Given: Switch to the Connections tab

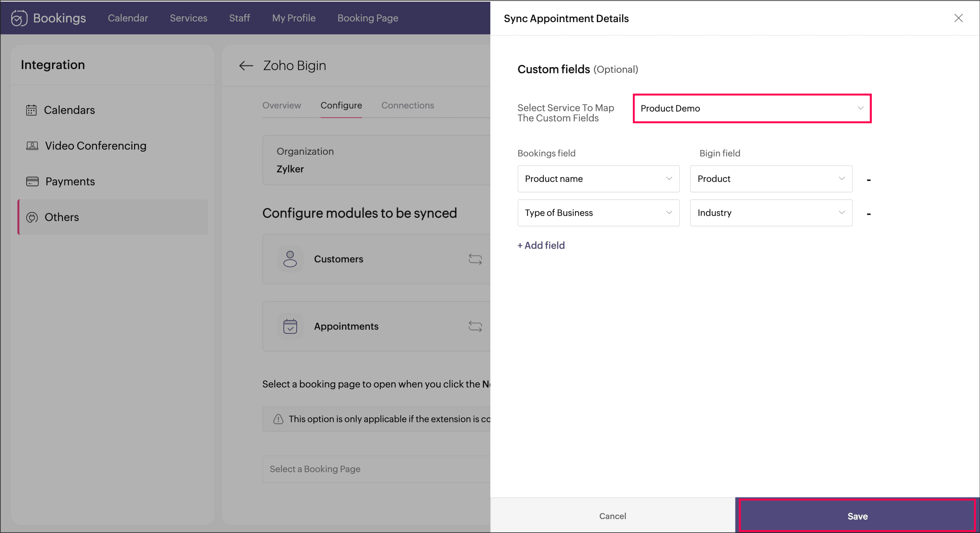Looking at the screenshot, I should pos(407,105).
